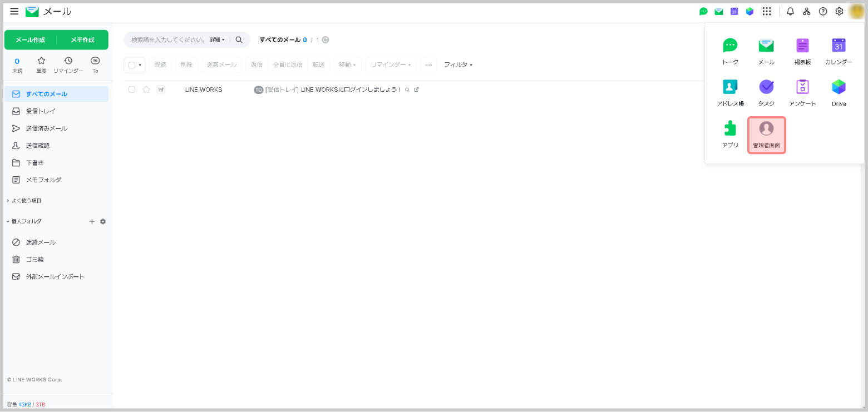The image size is (868, 412).
Task: Open the ゴミ箱 folder
Action: (x=56, y=260)
